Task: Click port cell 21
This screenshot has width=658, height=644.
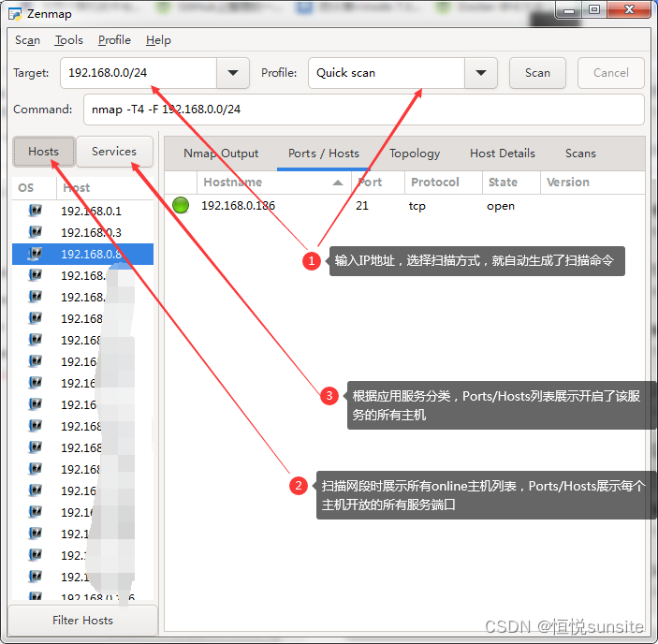Action: click(361, 206)
